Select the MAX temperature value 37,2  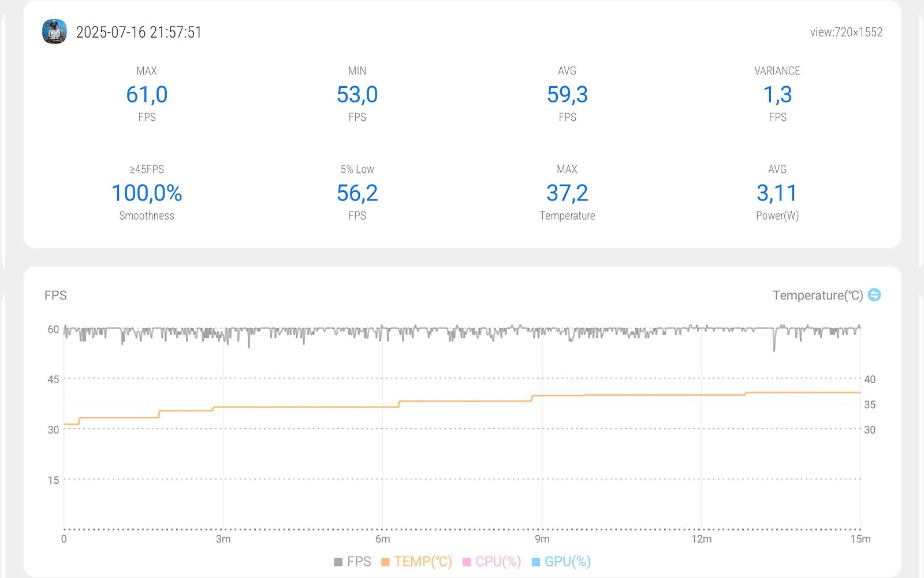567,193
